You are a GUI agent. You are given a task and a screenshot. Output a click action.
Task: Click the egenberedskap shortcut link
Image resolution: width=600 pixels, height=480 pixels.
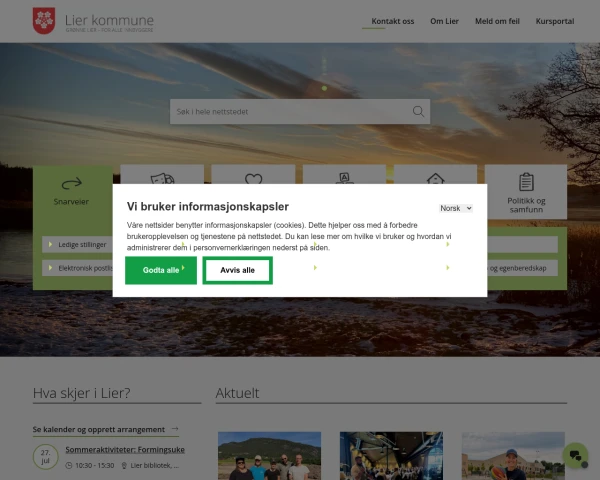522,268
